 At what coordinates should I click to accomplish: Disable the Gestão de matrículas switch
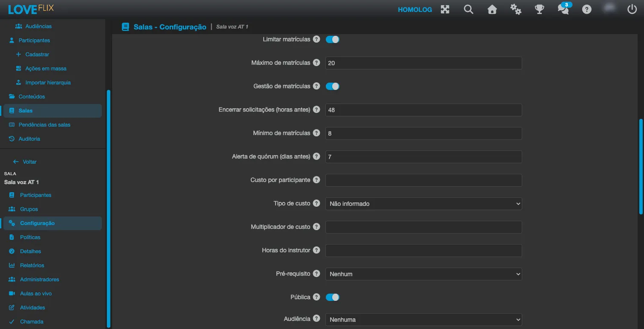tap(333, 86)
